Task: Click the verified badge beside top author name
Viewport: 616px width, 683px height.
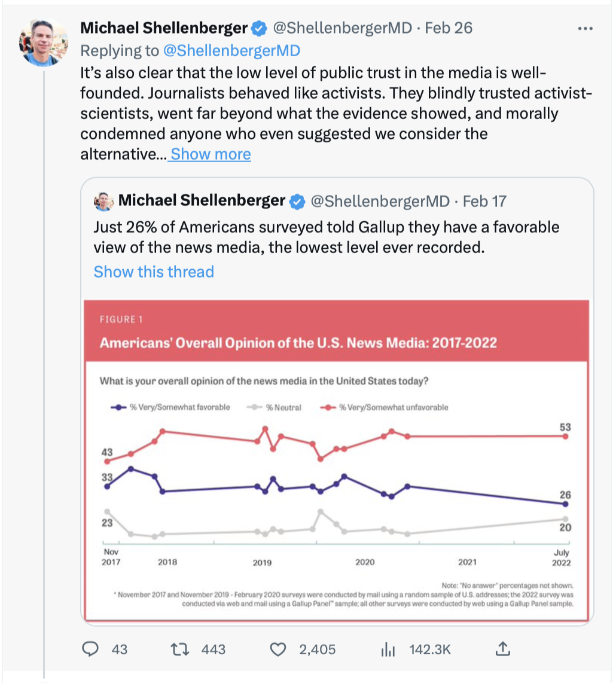Action: click(259, 29)
